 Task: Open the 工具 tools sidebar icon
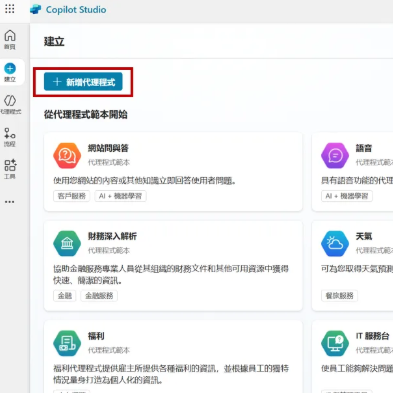point(10,169)
